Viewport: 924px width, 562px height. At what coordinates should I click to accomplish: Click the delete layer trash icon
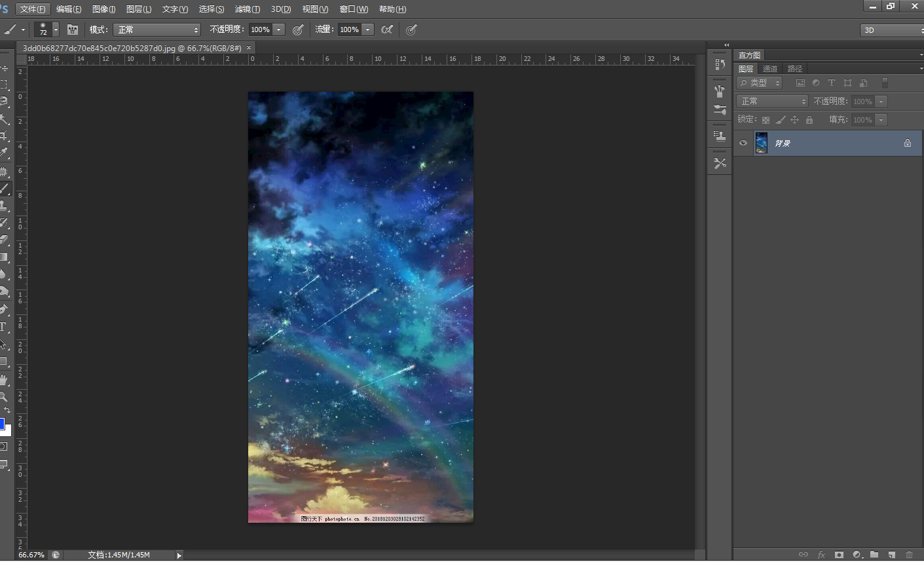pyautogui.click(x=909, y=555)
